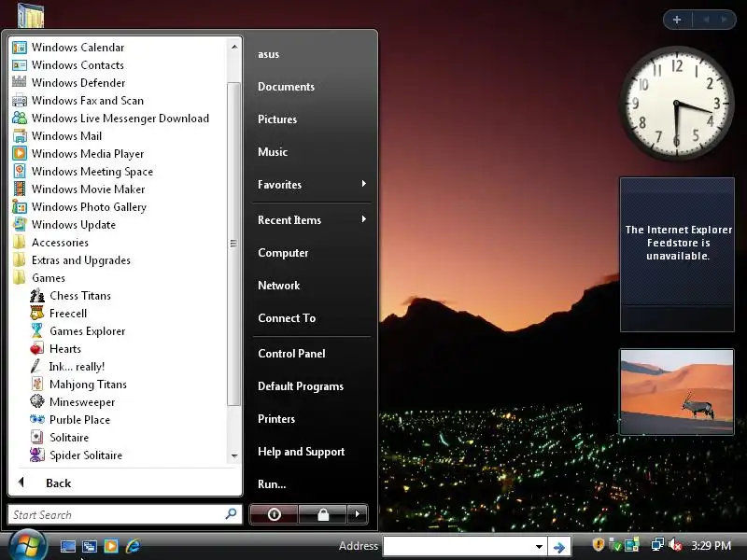Open Control Panel
Image resolution: width=747 pixels, height=560 pixels.
click(291, 354)
